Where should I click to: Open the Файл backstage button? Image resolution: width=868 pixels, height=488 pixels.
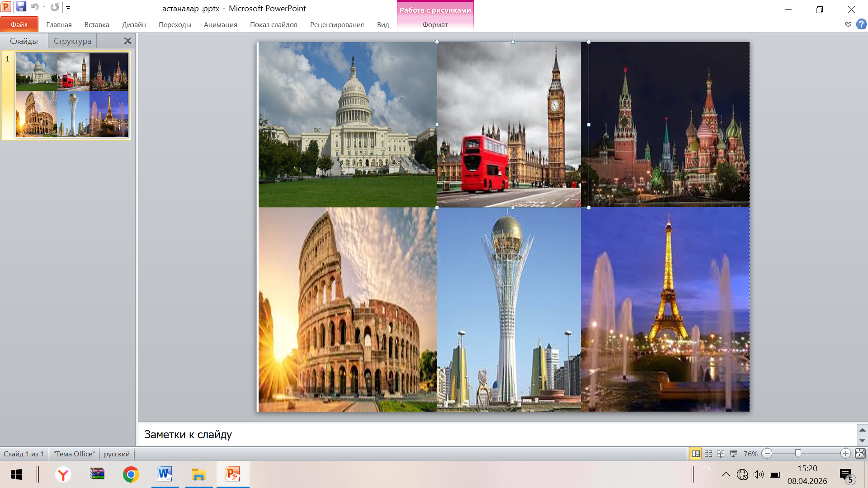[19, 25]
